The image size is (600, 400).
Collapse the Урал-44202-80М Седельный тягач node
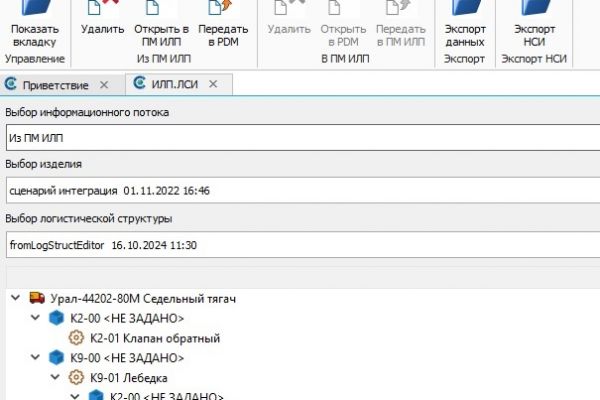click(x=15, y=297)
